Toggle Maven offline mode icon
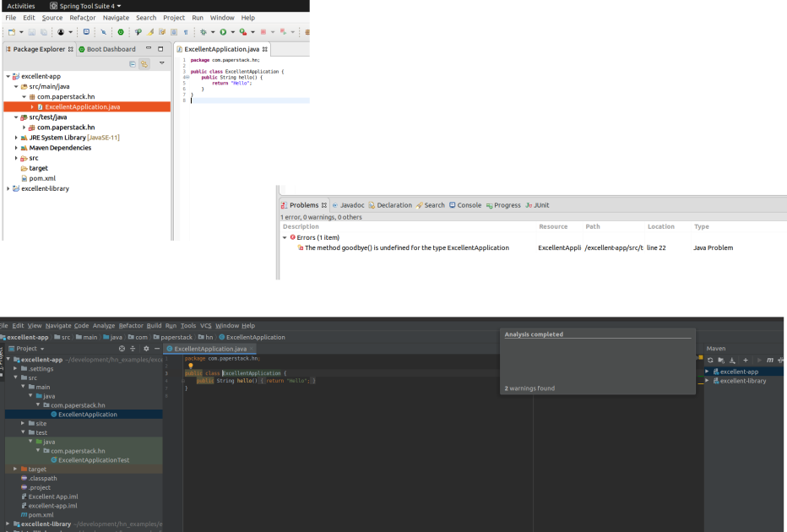This screenshot has width=787, height=532. (781, 361)
